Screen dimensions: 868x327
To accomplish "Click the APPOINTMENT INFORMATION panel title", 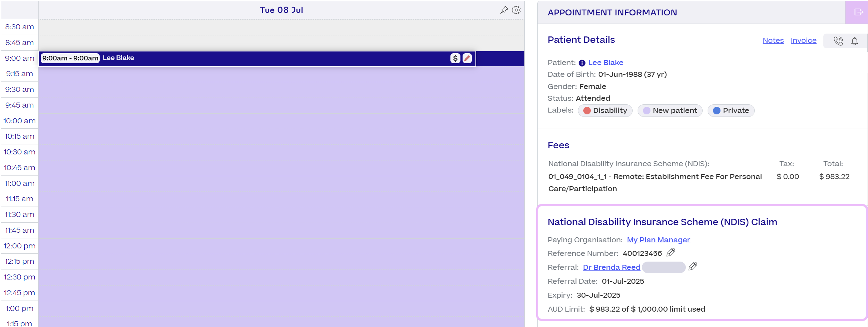I will click(x=612, y=13).
